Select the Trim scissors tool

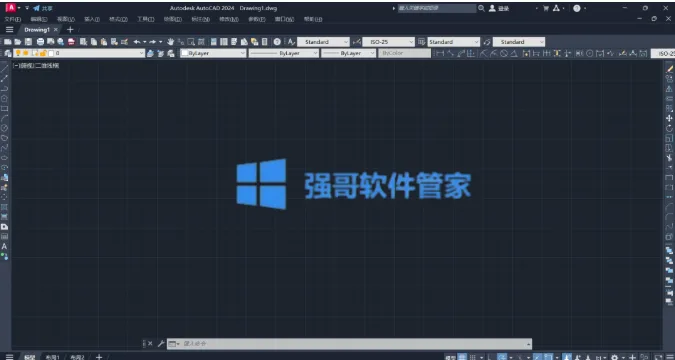[669, 158]
